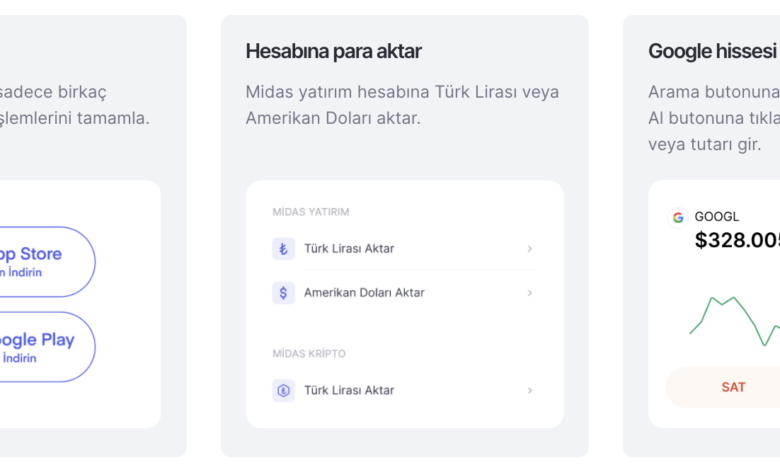Select the Amerikan Doları Aktar text
This screenshot has width=780, height=470.
364,293
